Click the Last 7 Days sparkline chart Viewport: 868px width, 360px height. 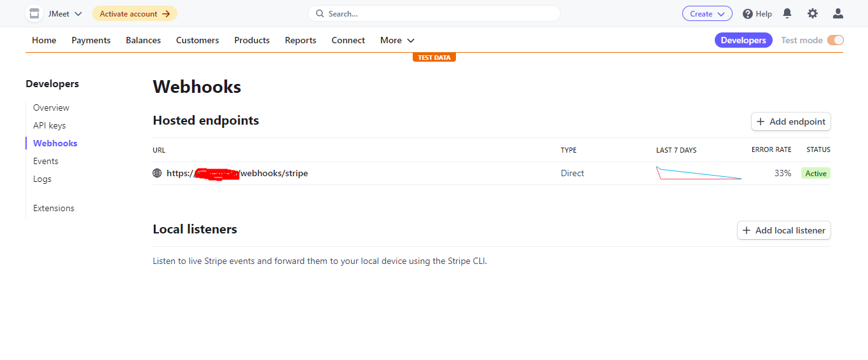pos(699,173)
